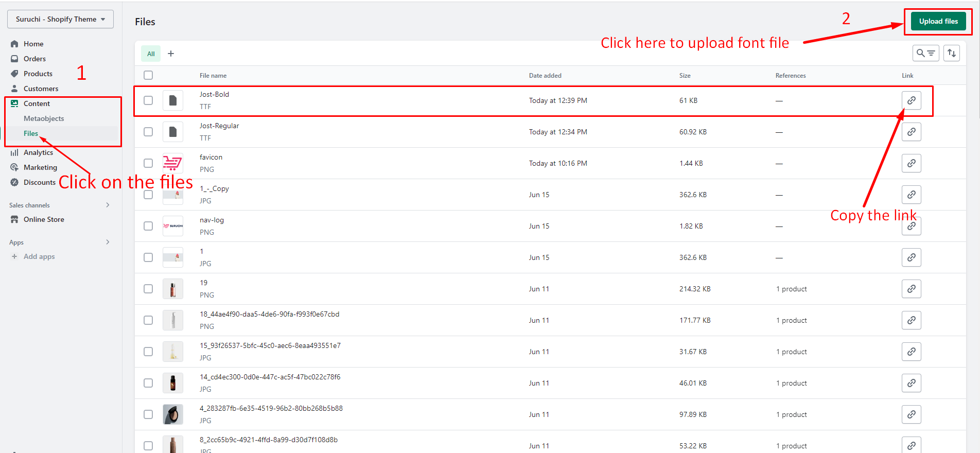Open Metaobjects in the sidebar
This screenshot has height=453, width=980.
[x=44, y=118]
